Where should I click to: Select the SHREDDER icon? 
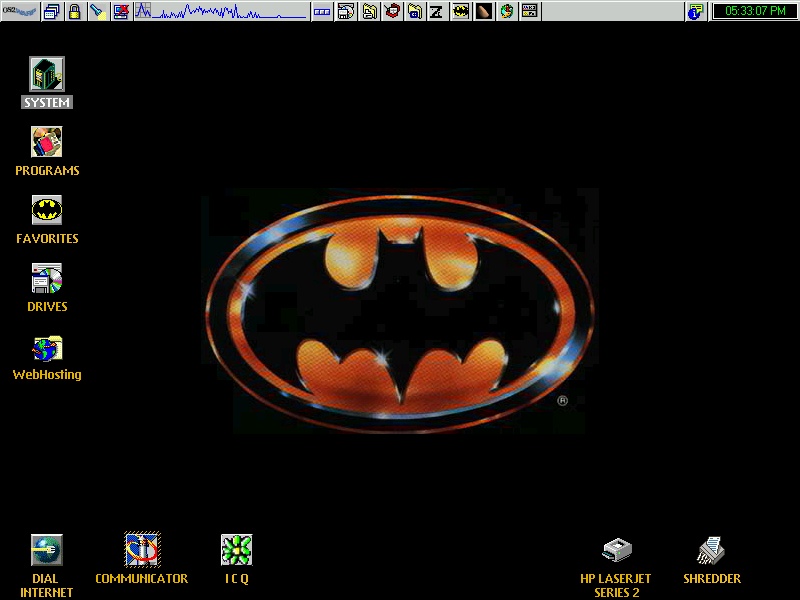pyautogui.click(x=711, y=550)
